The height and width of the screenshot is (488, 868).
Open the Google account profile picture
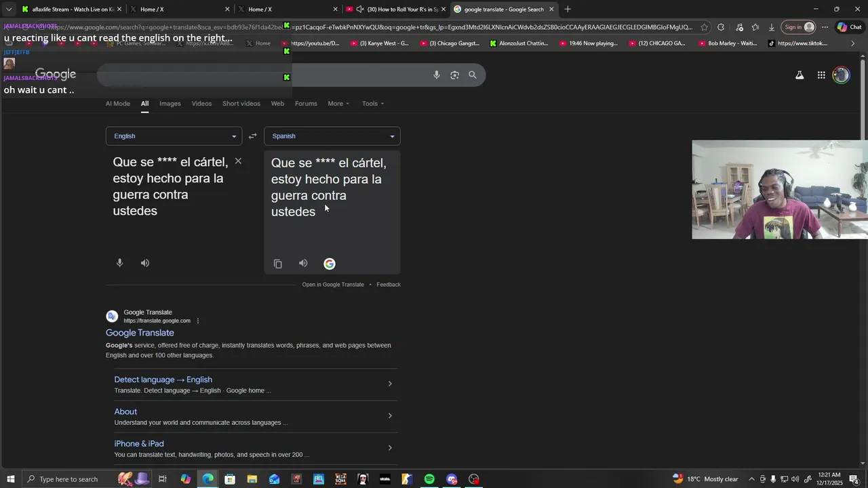[x=841, y=75]
